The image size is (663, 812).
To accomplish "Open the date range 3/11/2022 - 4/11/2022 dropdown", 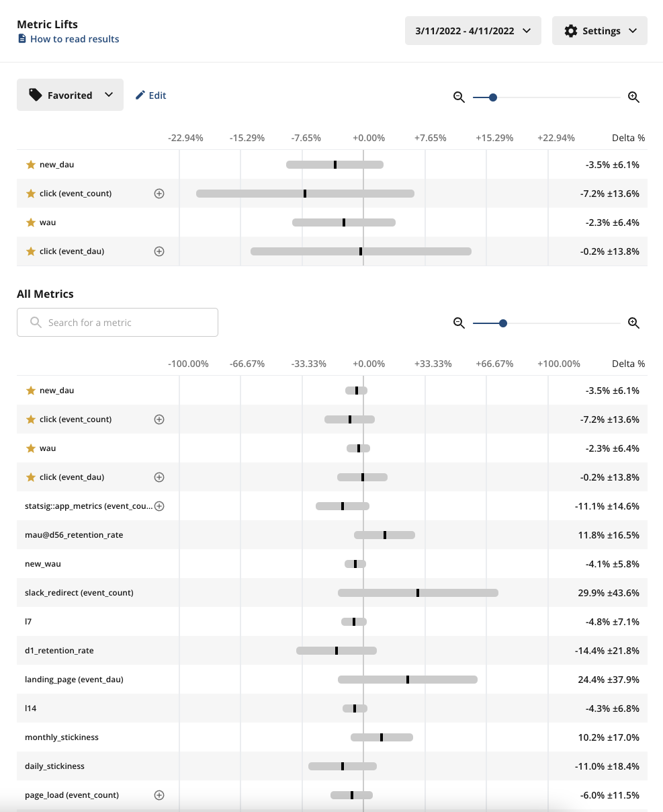I will [473, 31].
